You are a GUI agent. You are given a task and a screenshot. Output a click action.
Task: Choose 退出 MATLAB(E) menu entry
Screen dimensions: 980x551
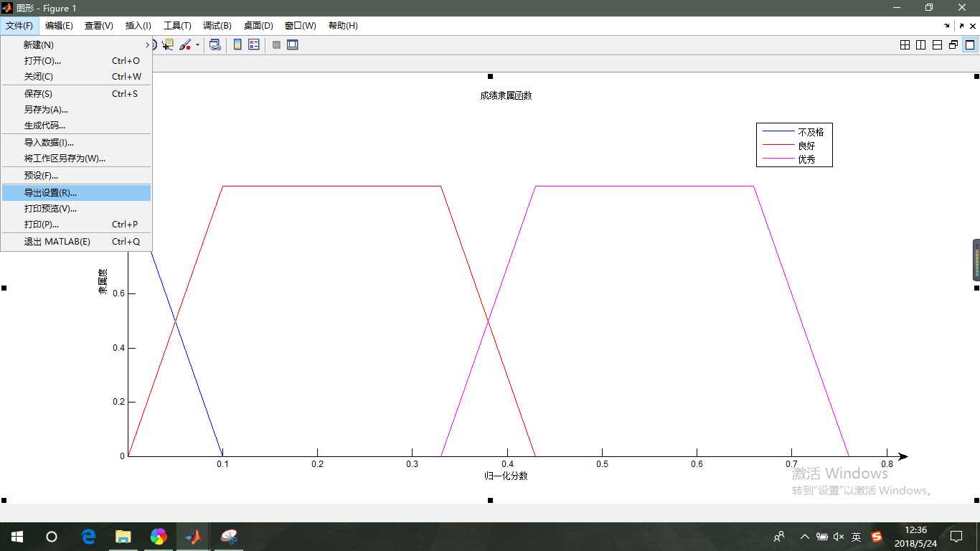[x=76, y=242]
